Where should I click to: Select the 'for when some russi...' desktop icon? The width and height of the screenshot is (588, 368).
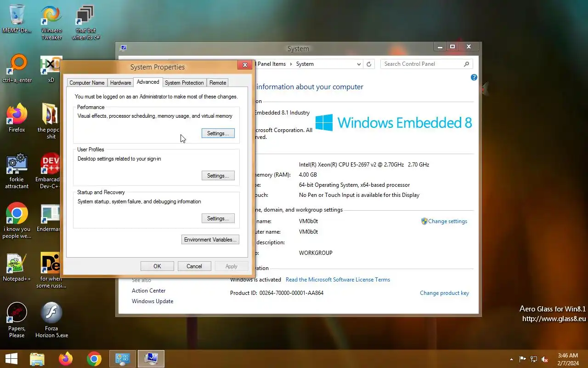point(51,270)
